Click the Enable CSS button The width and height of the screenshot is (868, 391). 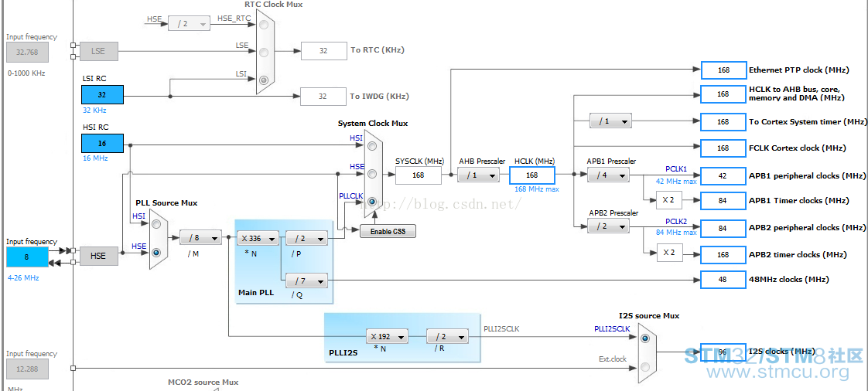[x=388, y=231]
